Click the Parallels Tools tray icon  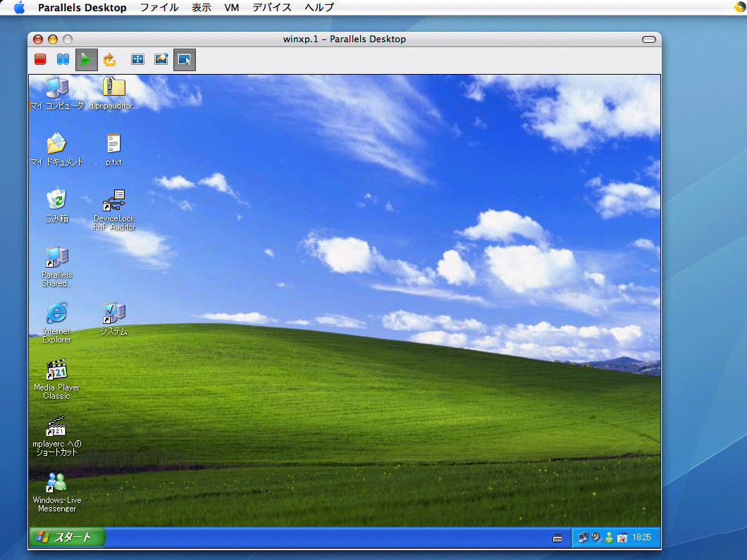click(x=622, y=537)
